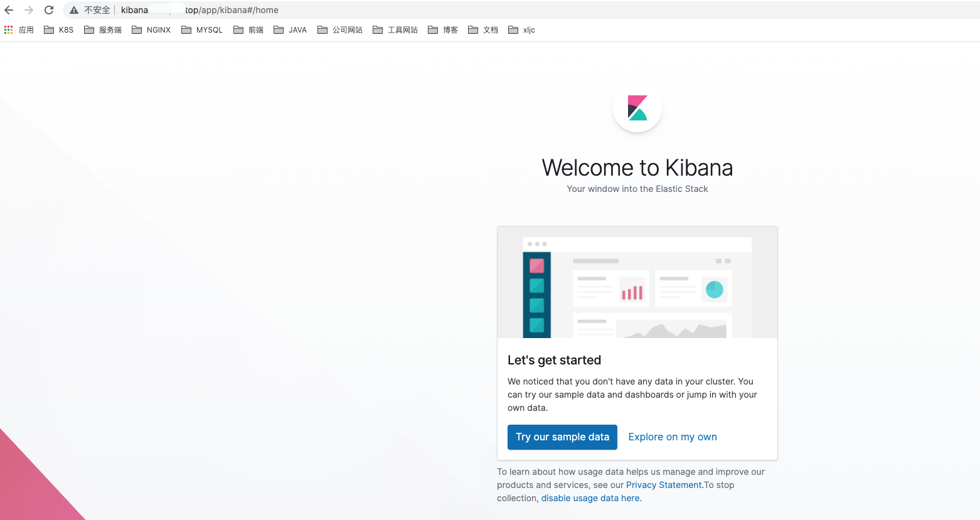Open the xljc bookmark folder
This screenshot has width=980, height=520.
pyautogui.click(x=522, y=30)
